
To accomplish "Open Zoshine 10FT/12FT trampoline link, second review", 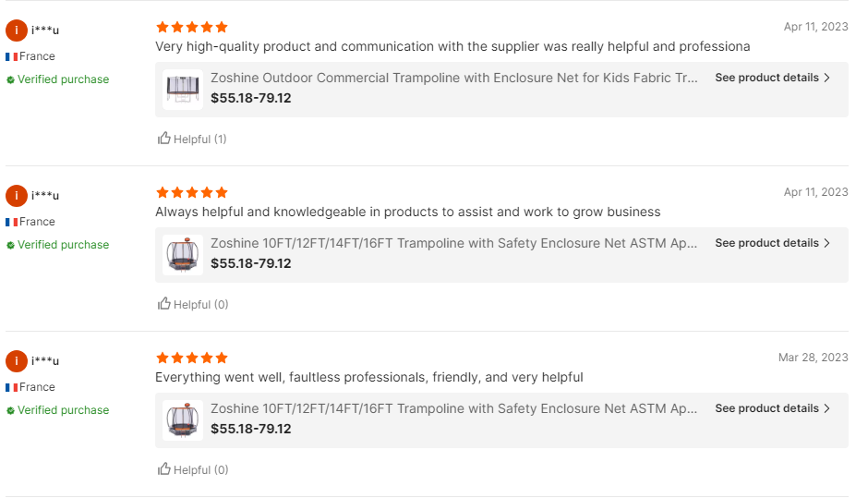I will [454, 243].
